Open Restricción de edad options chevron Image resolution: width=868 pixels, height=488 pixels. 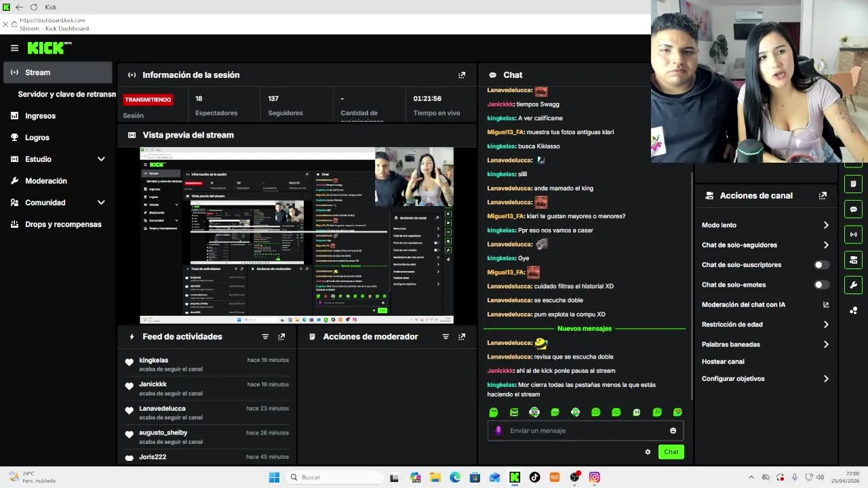(826, 325)
